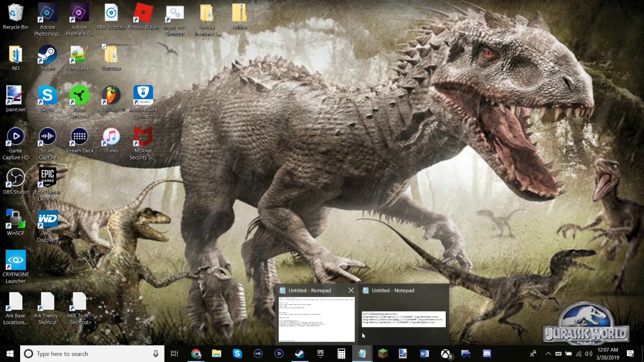Select the YouTube folder icon
Viewport: 644px width, 362px height.
[x=111, y=58]
